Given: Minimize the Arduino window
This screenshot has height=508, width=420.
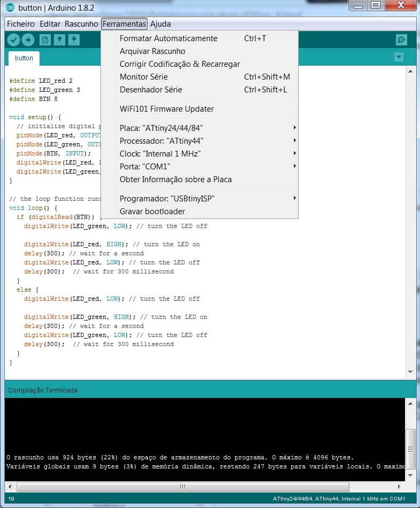Looking at the screenshot, I should tap(359, 5).
